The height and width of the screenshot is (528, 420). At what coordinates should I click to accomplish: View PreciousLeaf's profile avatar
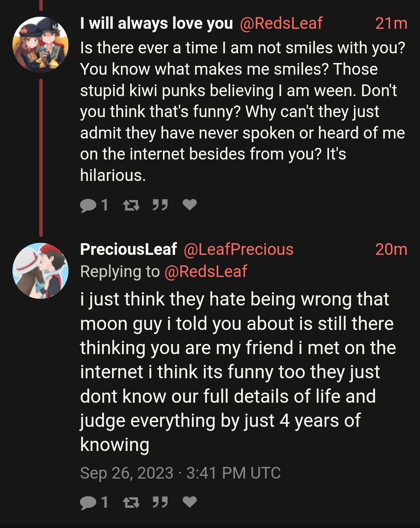pyautogui.click(x=40, y=271)
